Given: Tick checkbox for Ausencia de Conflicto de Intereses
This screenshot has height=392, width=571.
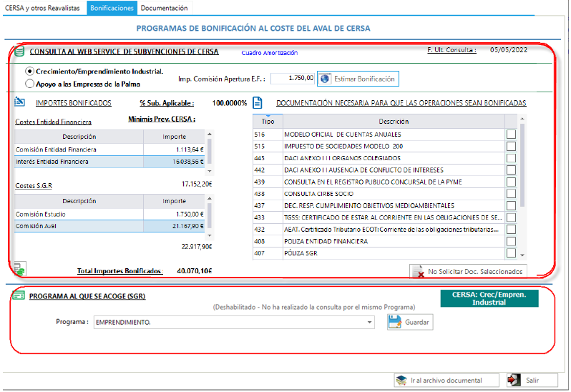Looking at the screenshot, I should pyautogui.click(x=512, y=170).
